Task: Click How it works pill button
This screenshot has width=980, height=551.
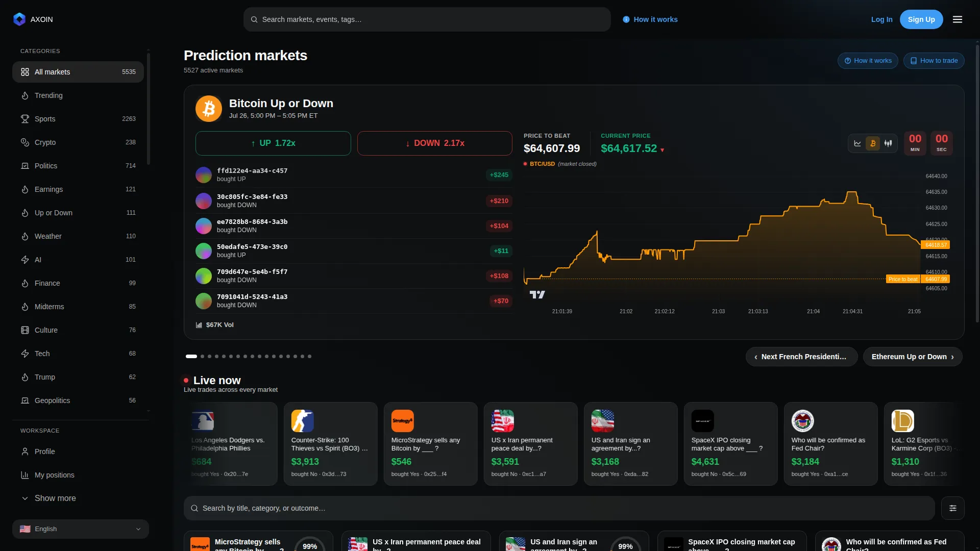Action: tap(868, 61)
